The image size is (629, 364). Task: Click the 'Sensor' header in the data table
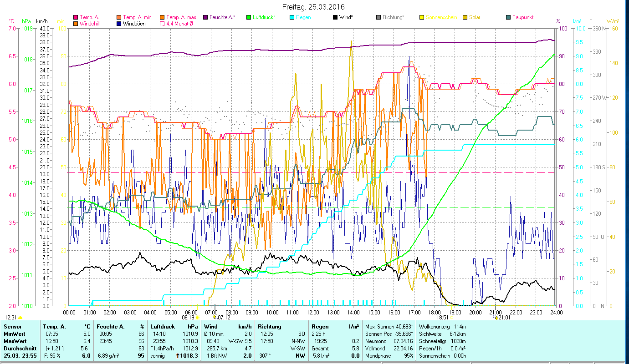coord(12,327)
